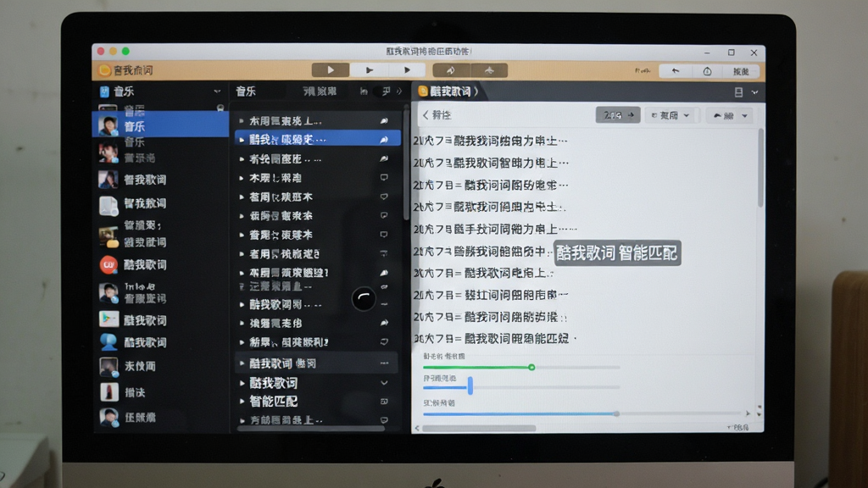Select the blue highlighted row in song list
The height and width of the screenshot is (488, 868).
click(x=317, y=140)
